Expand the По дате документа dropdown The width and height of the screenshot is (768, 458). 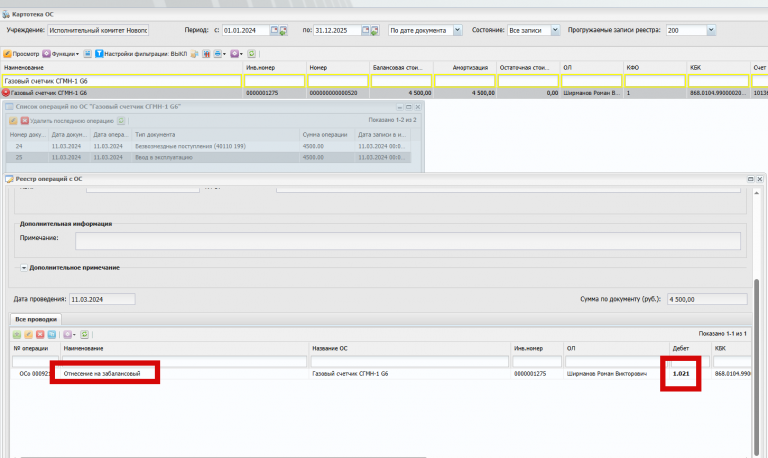pyautogui.click(x=457, y=30)
